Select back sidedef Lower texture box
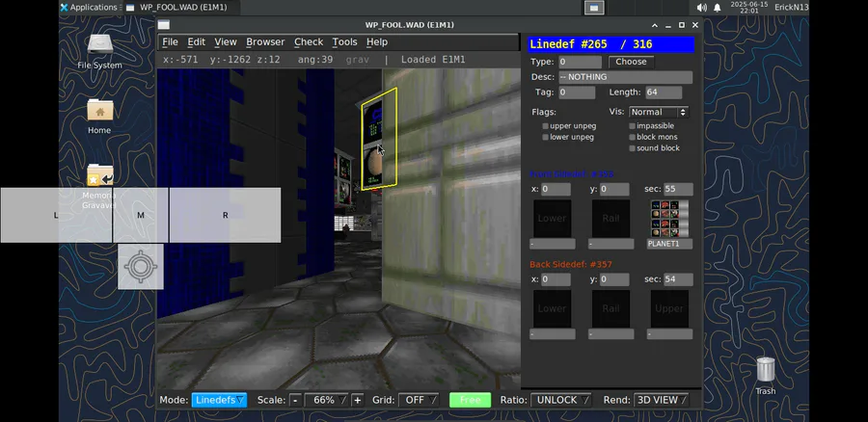Image resolution: width=868 pixels, height=422 pixels. (552, 309)
